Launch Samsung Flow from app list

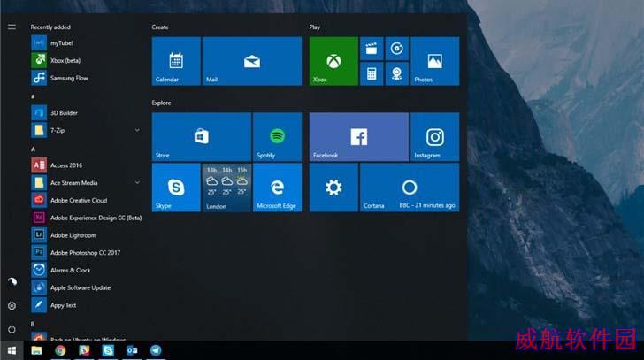(87, 78)
